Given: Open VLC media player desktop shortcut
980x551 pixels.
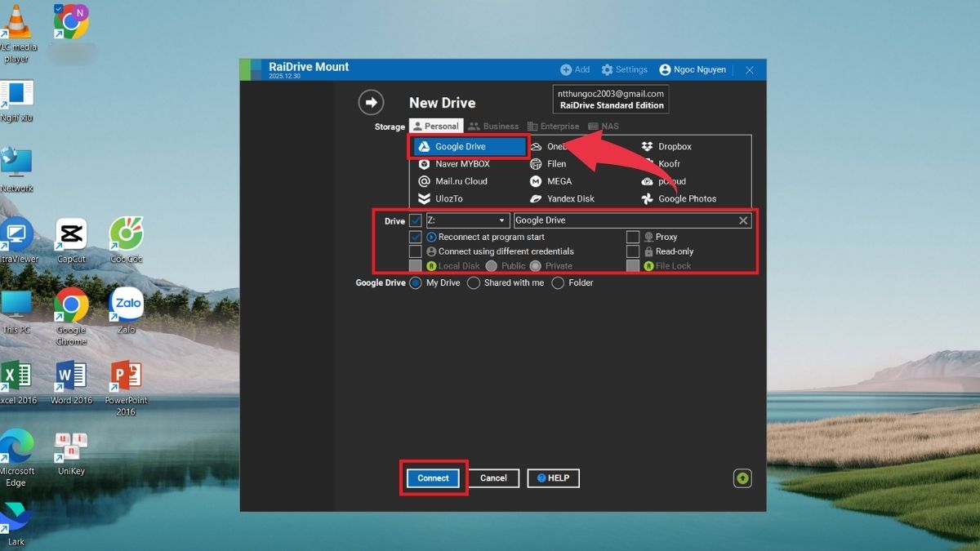Looking at the screenshot, I should point(16,33).
